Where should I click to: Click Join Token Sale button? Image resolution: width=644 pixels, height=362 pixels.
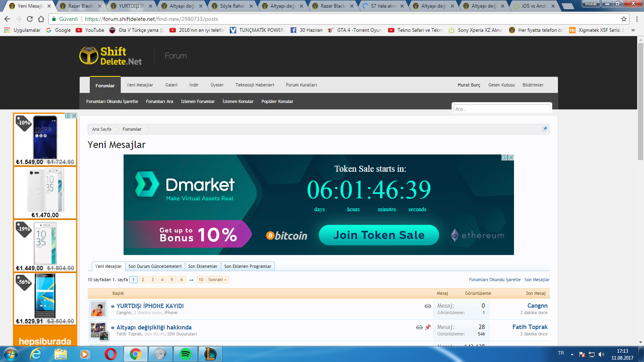[379, 235]
